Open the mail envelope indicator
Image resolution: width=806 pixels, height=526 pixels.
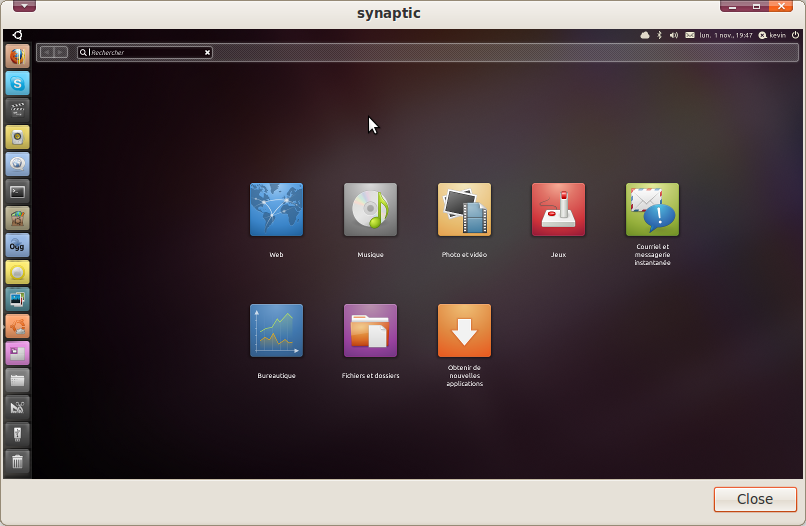click(690, 35)
